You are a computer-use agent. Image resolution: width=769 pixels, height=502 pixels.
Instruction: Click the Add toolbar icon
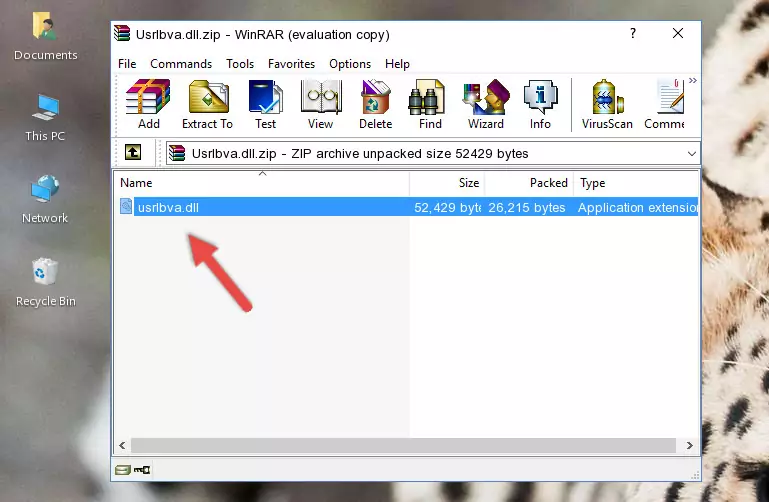tap(148, 104)
